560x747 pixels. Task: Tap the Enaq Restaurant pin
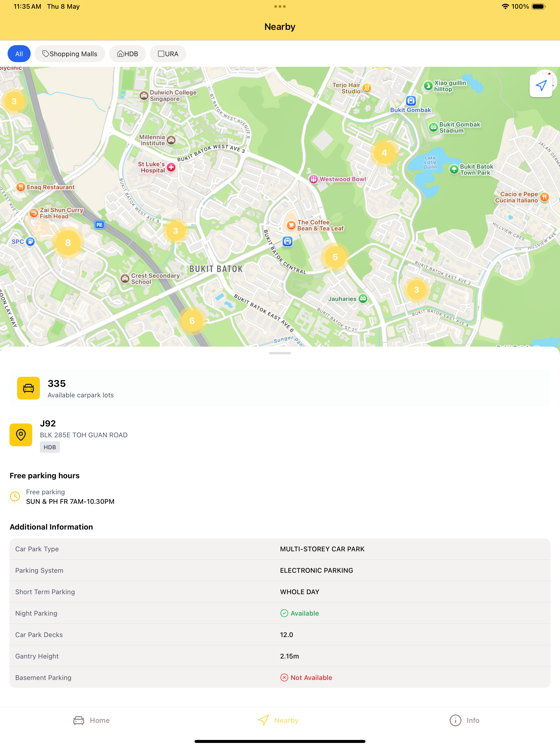point(21,187)
